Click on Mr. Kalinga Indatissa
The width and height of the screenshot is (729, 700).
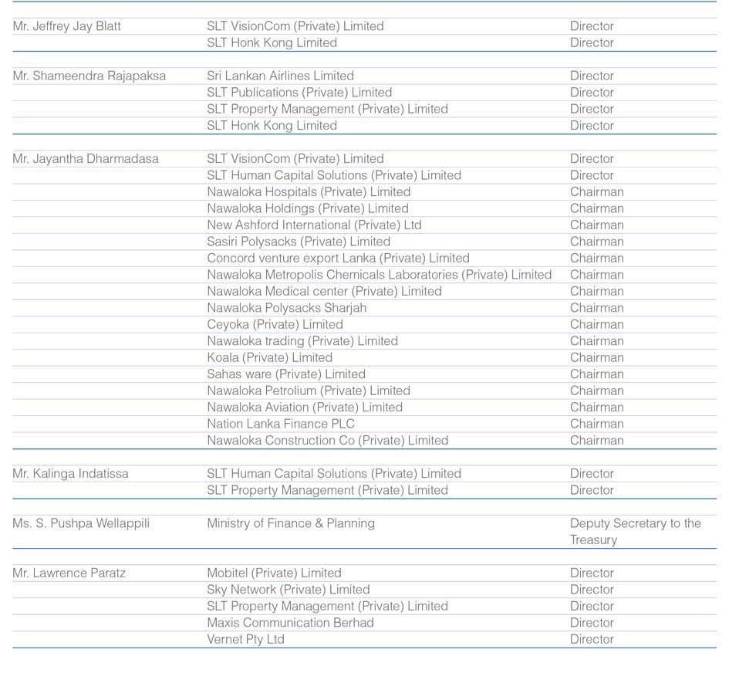pos(70,474)
